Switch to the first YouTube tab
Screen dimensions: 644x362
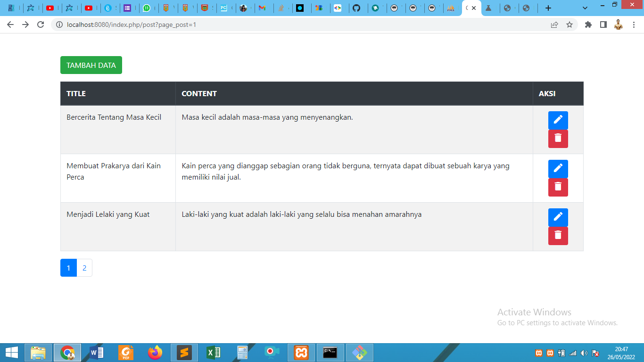tap(50, 8)
